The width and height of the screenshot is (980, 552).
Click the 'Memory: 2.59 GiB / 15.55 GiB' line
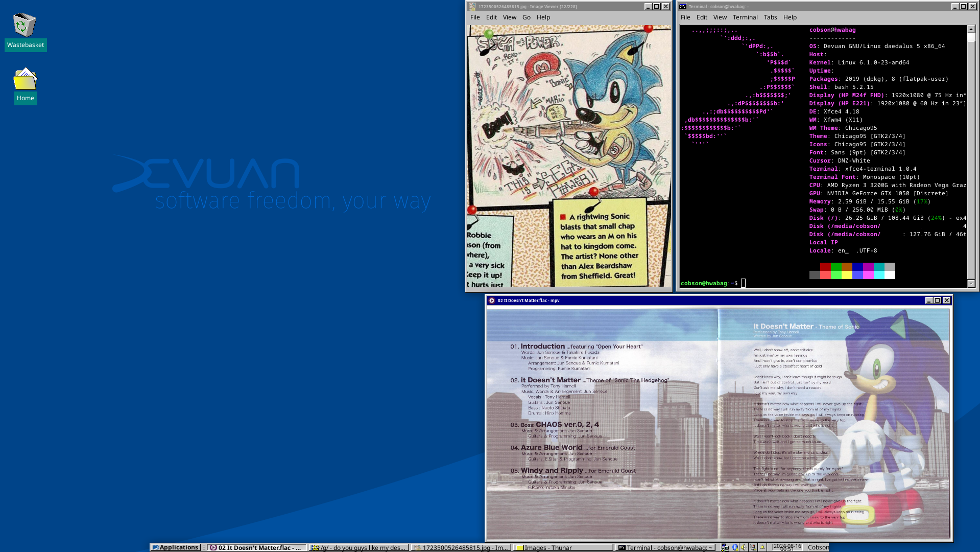[x=869, y=201]
